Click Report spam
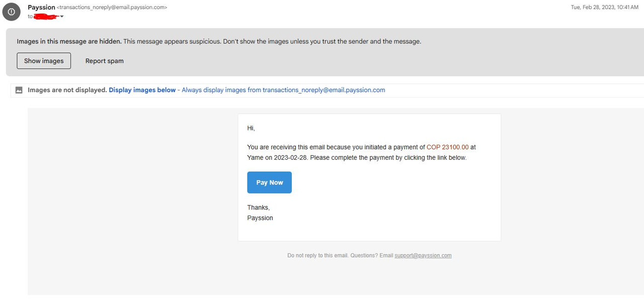Screen dimensions: 644x300 [104, 61]
